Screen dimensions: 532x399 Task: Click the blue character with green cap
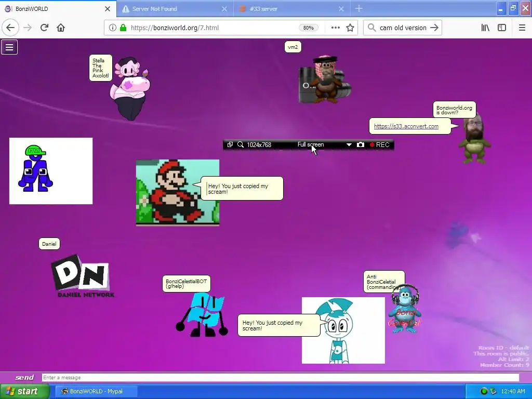(x=35, y=169)
